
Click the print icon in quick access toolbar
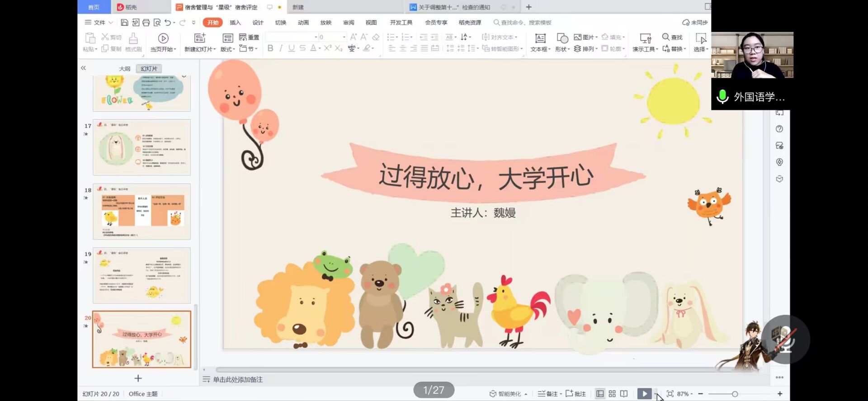pos(146,23)
